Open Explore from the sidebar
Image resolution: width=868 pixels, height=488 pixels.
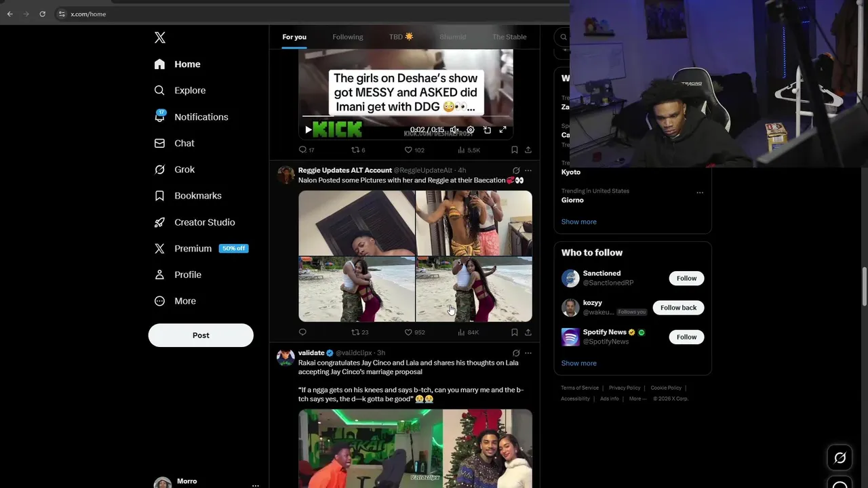[x=180, y=90]
